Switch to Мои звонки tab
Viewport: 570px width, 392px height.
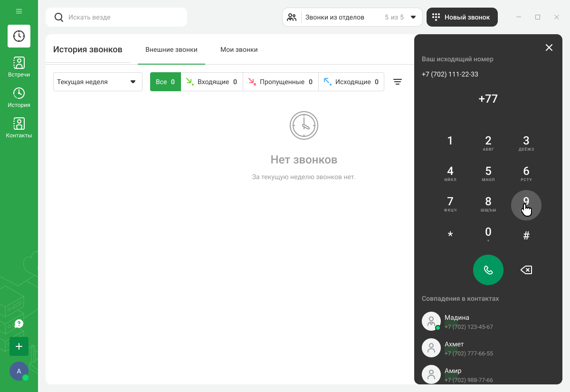tap(239, 49)
